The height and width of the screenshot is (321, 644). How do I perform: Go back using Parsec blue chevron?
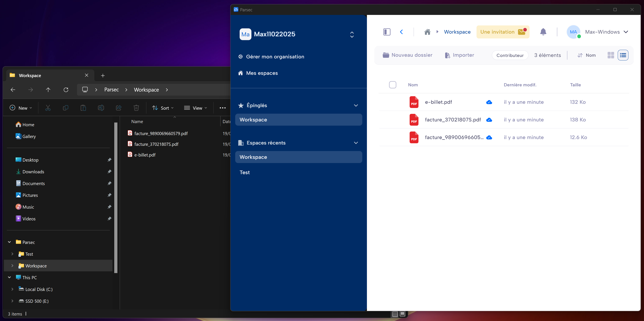coord(401,32)
